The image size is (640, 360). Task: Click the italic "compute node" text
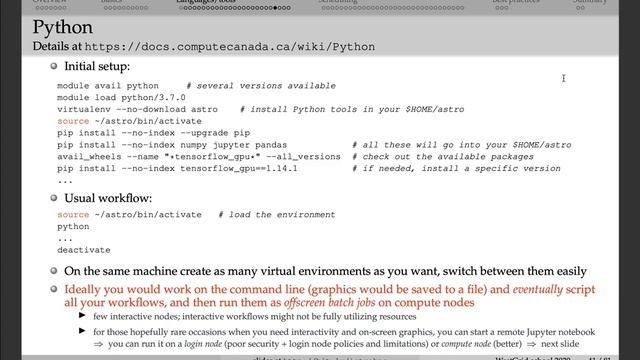pos(466,344)
